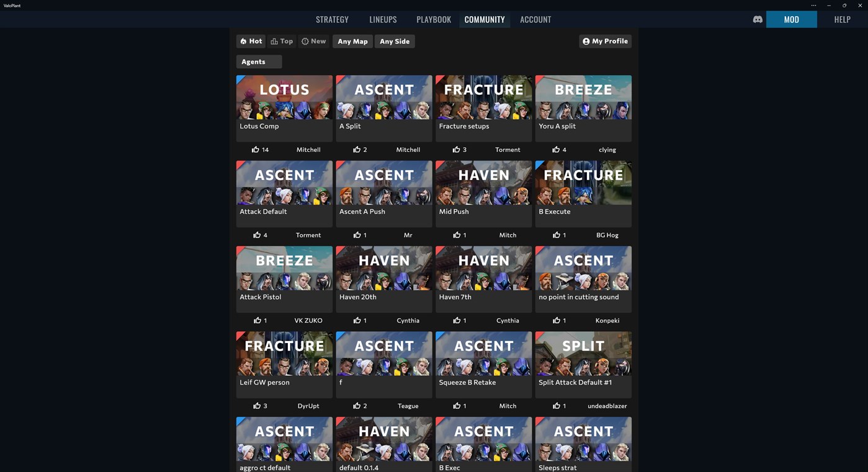Switch sorting to Top
868x472 pixels.
282,41
